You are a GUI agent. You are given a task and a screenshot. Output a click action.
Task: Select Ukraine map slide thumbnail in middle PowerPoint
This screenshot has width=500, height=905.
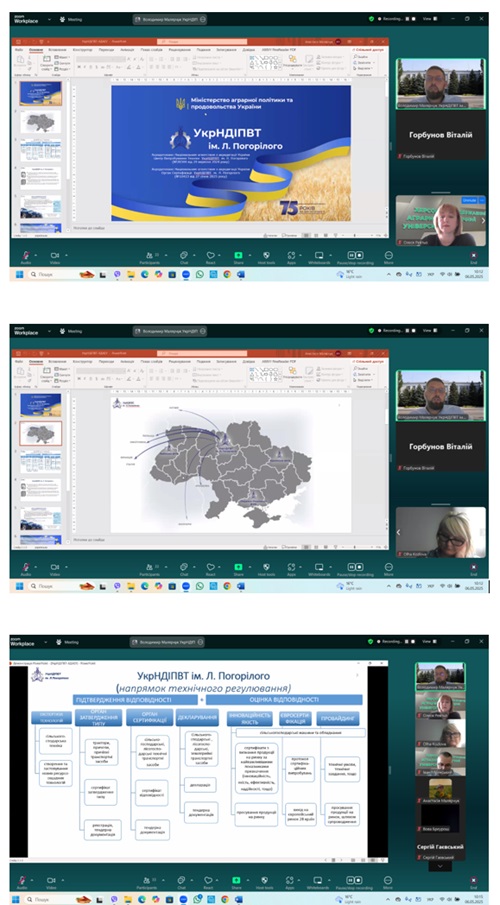pos(40,433)
